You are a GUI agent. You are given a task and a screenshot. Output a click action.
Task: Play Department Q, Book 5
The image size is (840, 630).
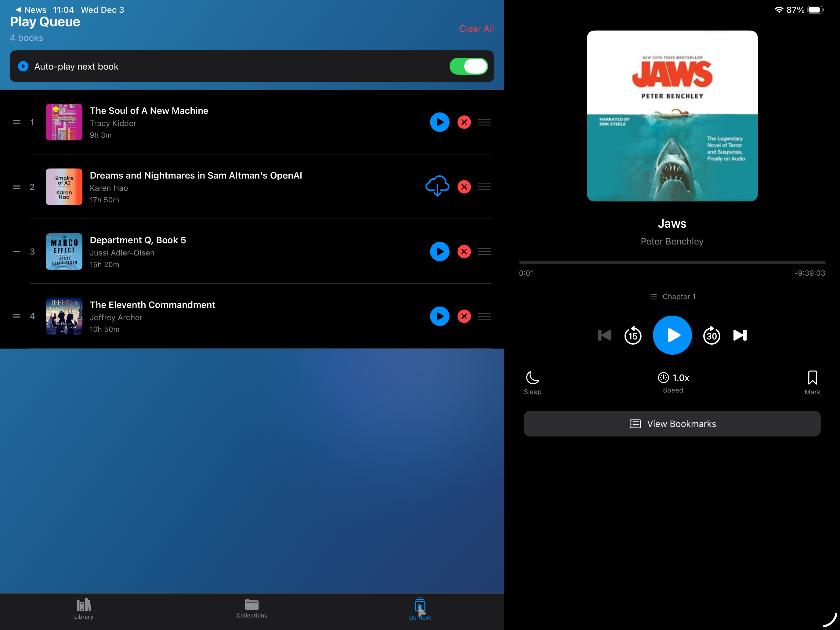[439, 252]
